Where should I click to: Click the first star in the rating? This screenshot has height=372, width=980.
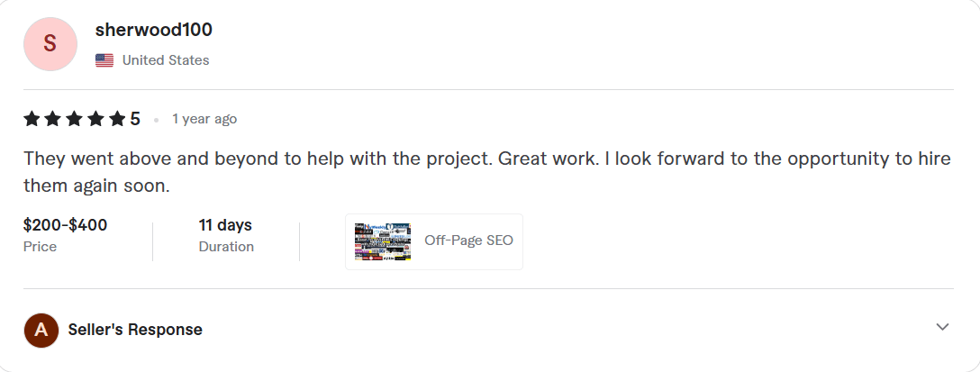coord(32,119)
